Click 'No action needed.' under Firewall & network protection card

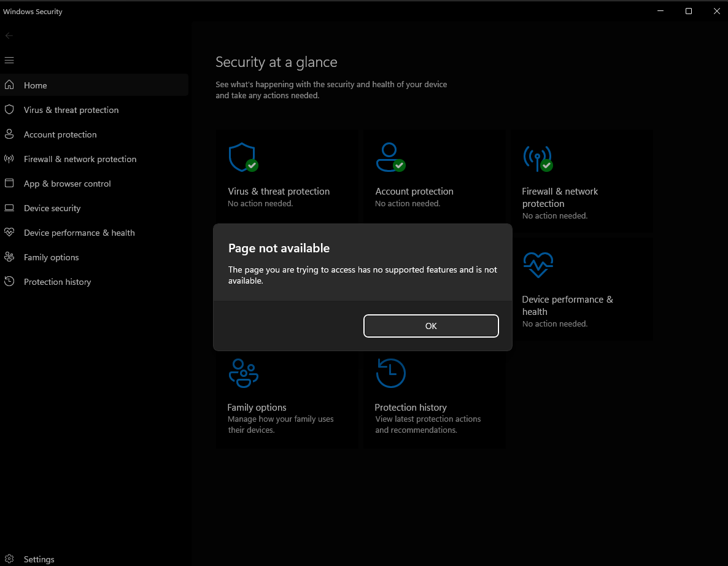click(x=555, y=215)
